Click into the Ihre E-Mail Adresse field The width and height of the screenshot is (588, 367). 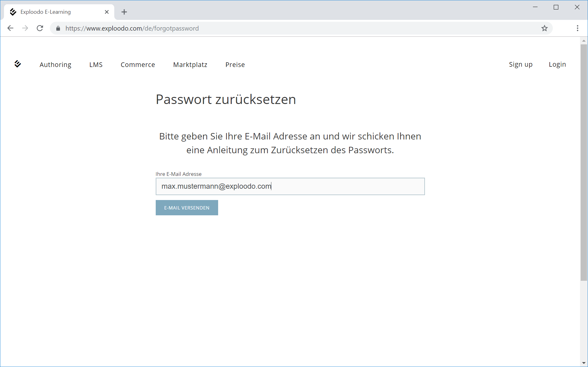[290, 186]
